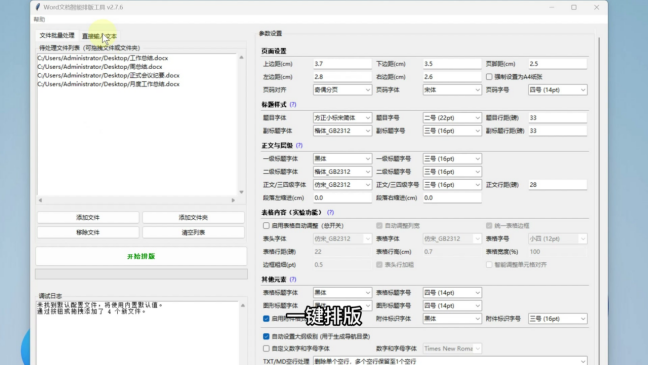Select 月度工作总结.docx in file list

pos(109,84)
